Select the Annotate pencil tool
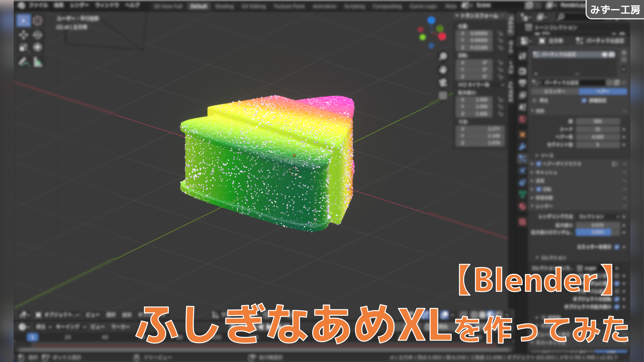This screenshot has width=644, height=362. pos(23,62)
